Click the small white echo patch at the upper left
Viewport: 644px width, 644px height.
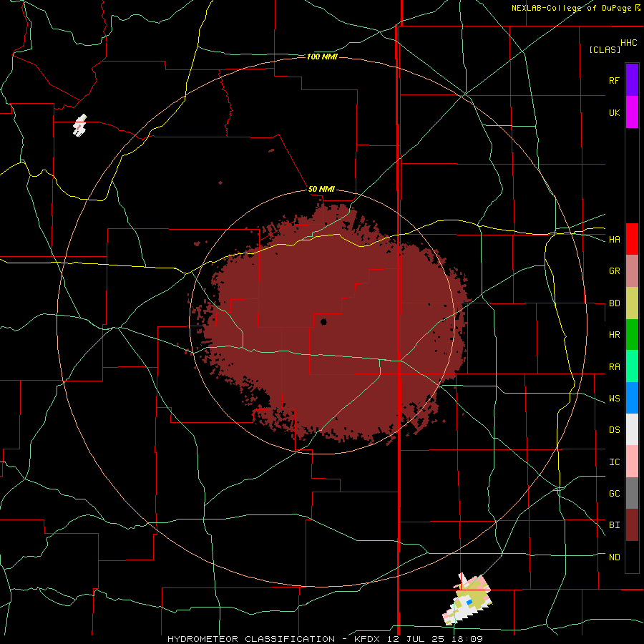80,125
